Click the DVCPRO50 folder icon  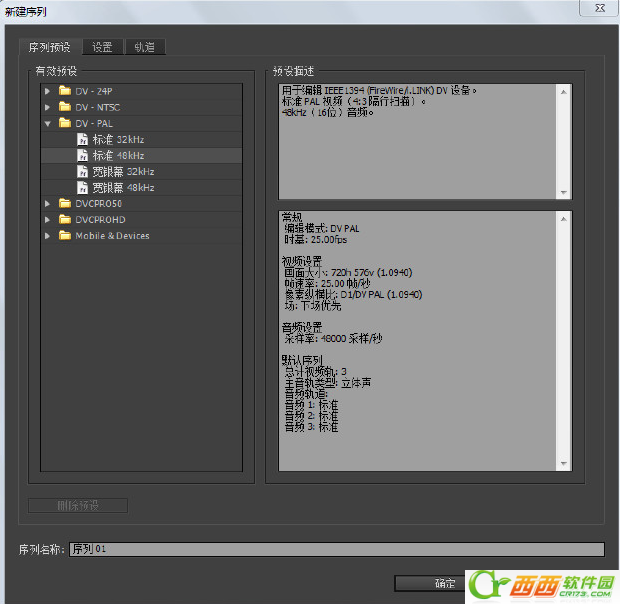65,203
